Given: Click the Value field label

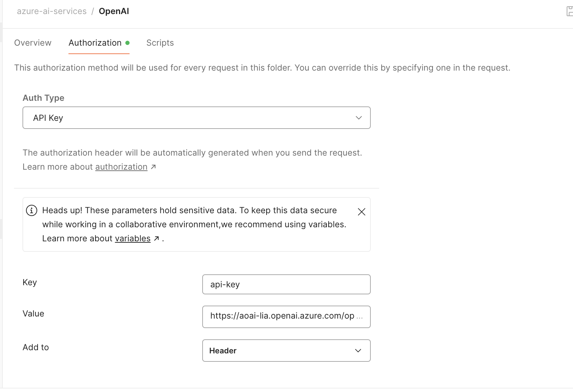Looking at the screenshot, I should tap(33, 314).
